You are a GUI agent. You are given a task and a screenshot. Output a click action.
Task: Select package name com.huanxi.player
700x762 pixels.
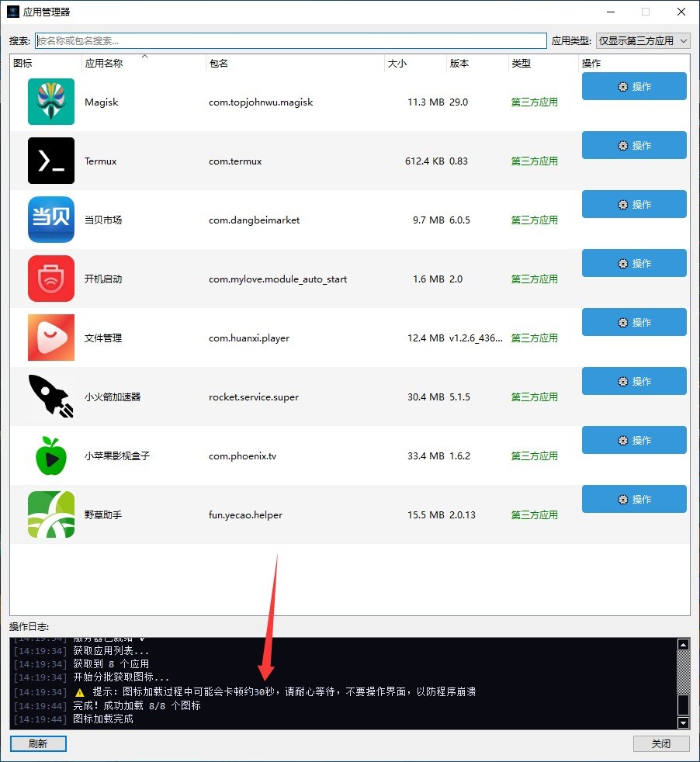tap(249, 338)
